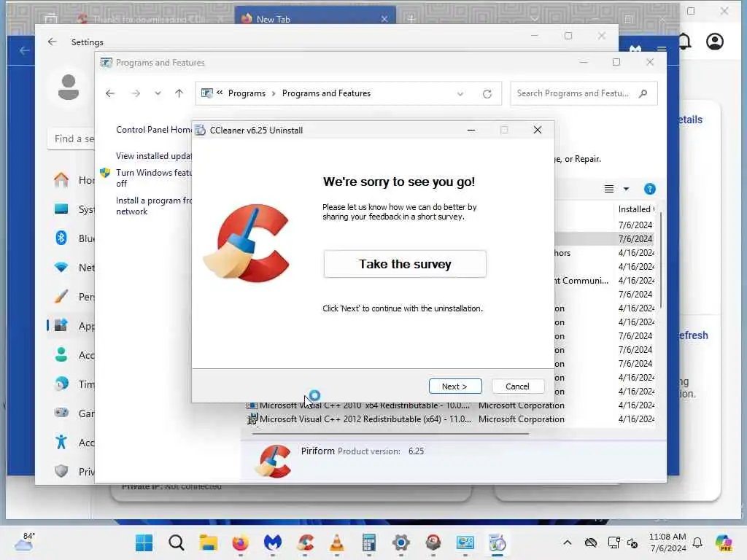Click Install a program from the network

153,206
